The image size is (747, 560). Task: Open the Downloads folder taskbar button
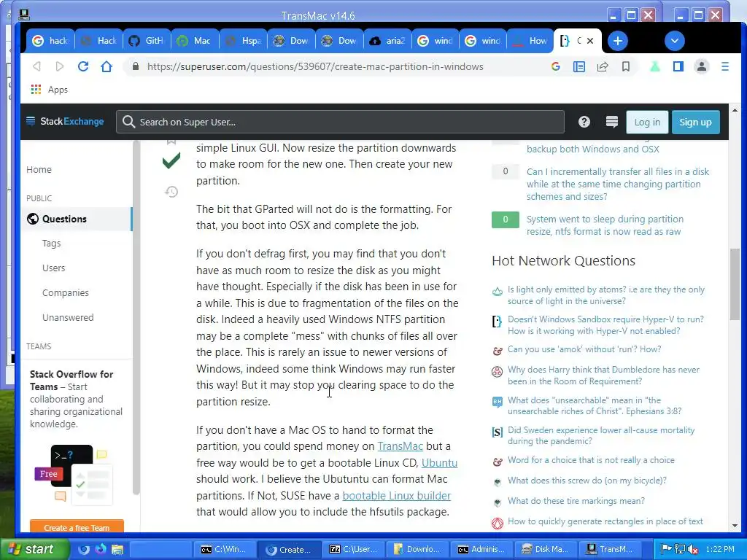click(418, 549)
